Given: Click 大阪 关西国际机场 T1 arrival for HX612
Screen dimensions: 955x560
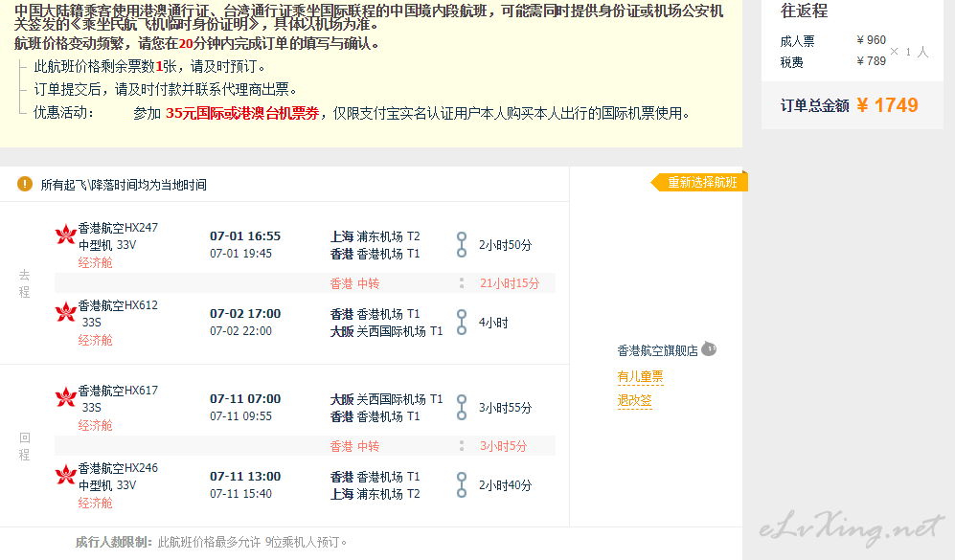Looking at the screenshot, I should click(x=386, y=331).
